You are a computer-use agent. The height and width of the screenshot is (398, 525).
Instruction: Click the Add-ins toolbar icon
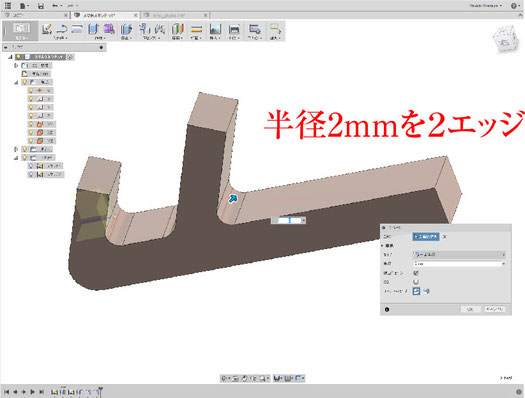click(x=254, y=29)
